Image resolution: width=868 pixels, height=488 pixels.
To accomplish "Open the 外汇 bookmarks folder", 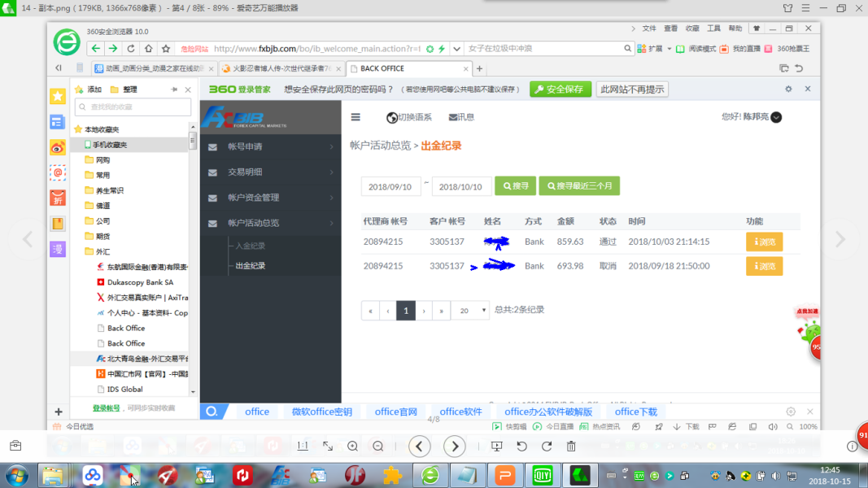I will pos(103,252).
